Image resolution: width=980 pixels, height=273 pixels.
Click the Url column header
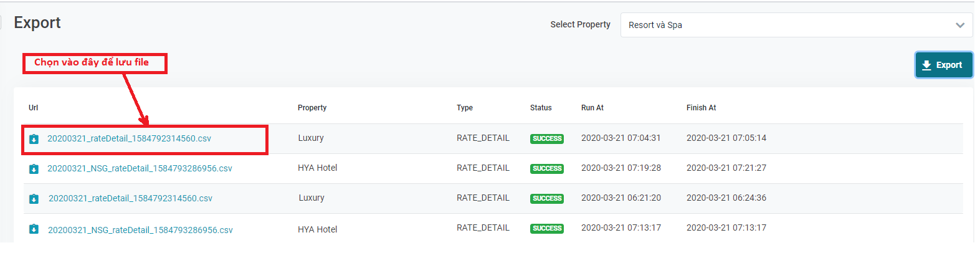[x=34, y=108]
